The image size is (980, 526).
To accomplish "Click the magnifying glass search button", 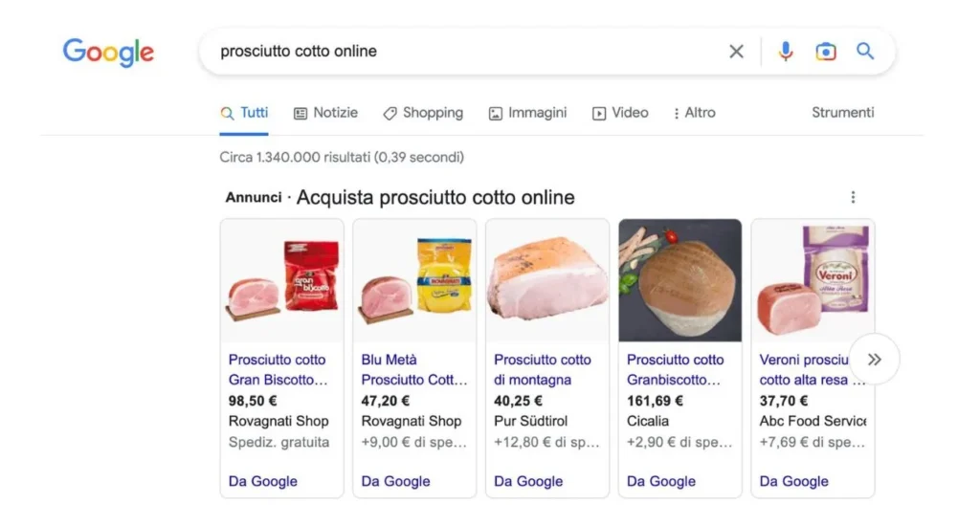I will (865, 52).
